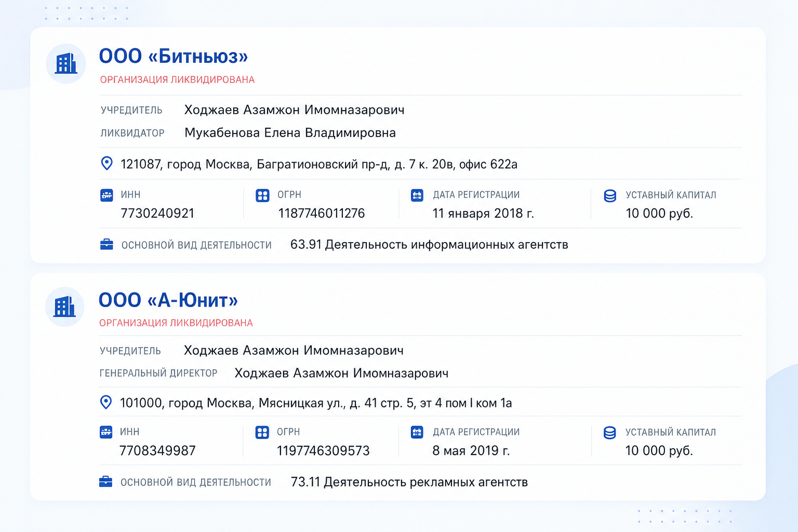Click the ОГРН icon above 1187746011276
This screenshot has height=532, width=798.
click(263, 195)
